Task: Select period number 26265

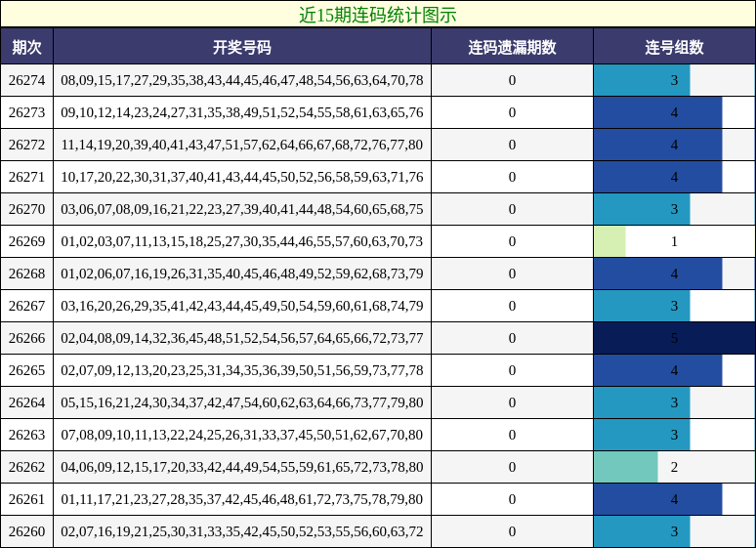Action: pyautogui.click(x=26, y=370)
